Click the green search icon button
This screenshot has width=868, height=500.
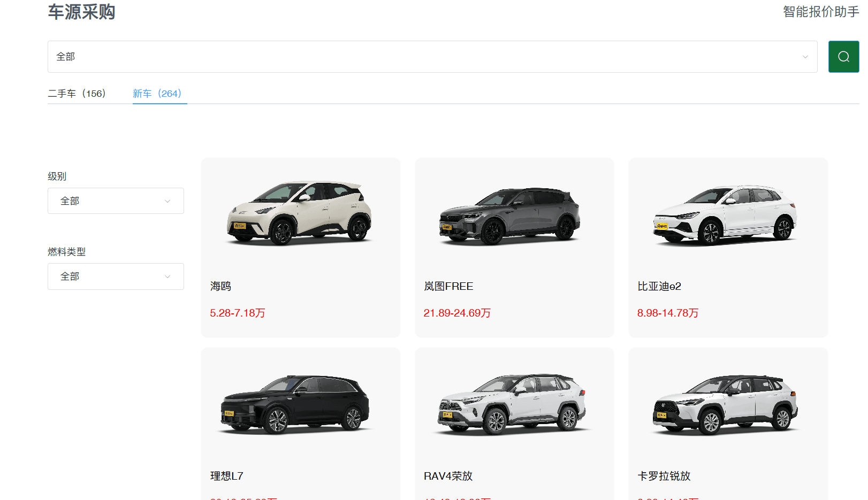coord(843,57)
